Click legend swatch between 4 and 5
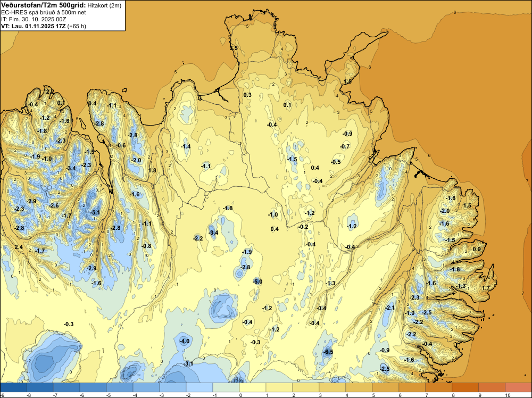 pyautogui.click(x=359, y=387)
